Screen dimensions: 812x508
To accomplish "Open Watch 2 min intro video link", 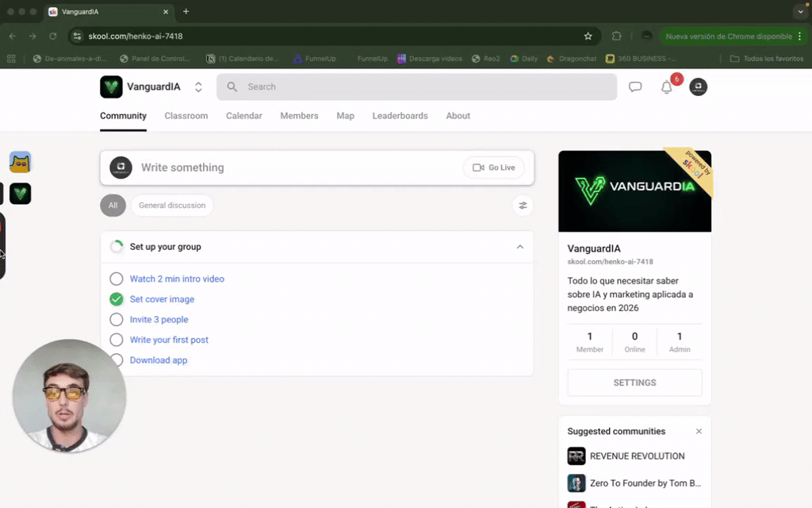I will point(177,279).
